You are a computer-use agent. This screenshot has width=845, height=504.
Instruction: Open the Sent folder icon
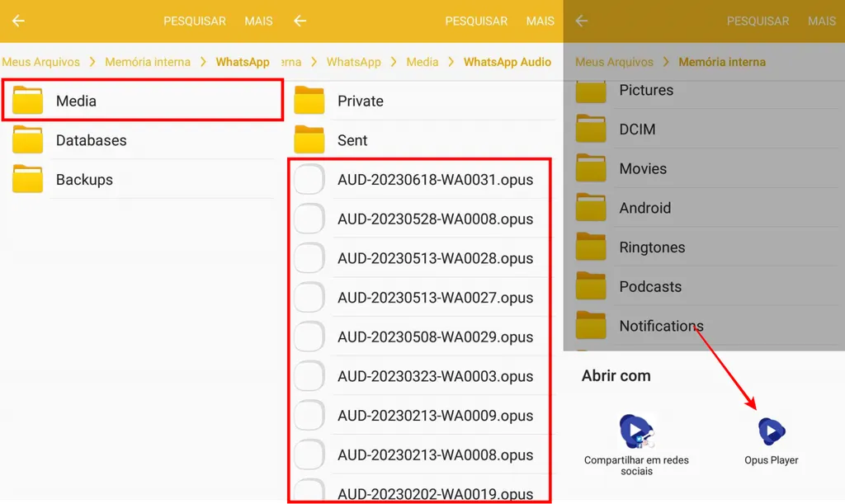(x=309, y=139)
